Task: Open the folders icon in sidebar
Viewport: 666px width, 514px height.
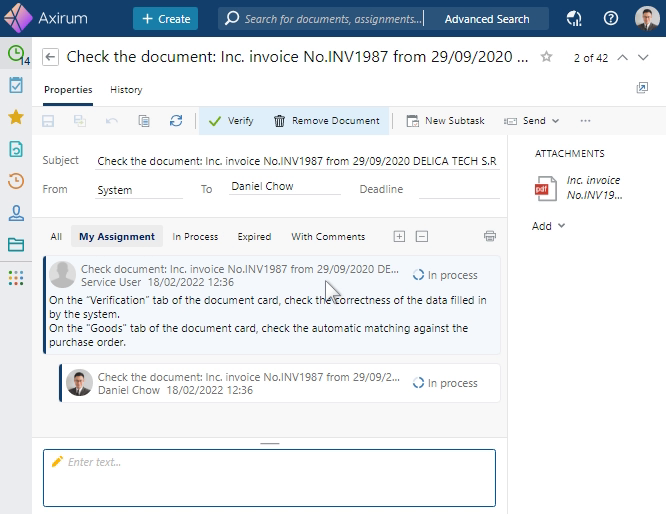Action: point(16,245)
